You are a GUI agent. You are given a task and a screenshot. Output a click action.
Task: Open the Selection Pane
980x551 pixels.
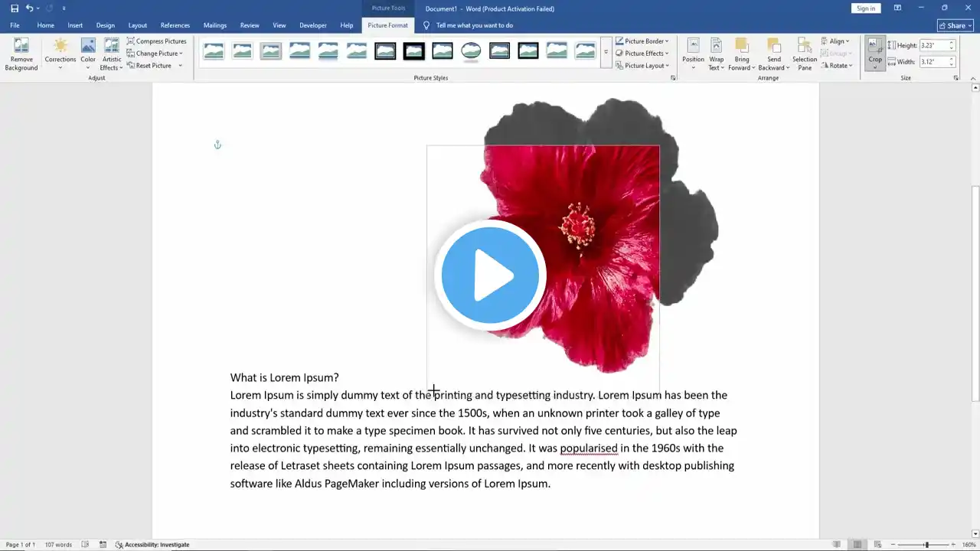804,47
